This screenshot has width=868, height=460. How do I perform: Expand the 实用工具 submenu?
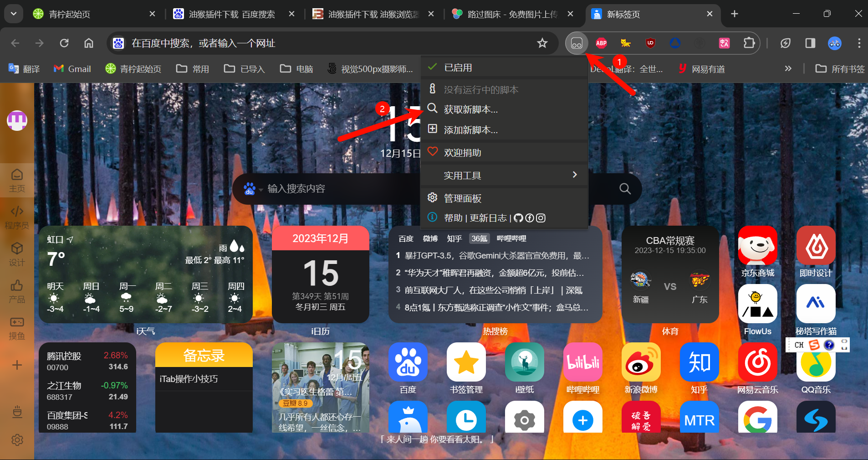point(463,175)
